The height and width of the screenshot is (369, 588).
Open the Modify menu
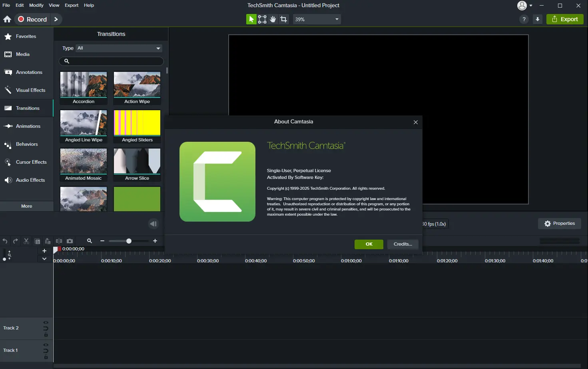(x=36, y=5)
